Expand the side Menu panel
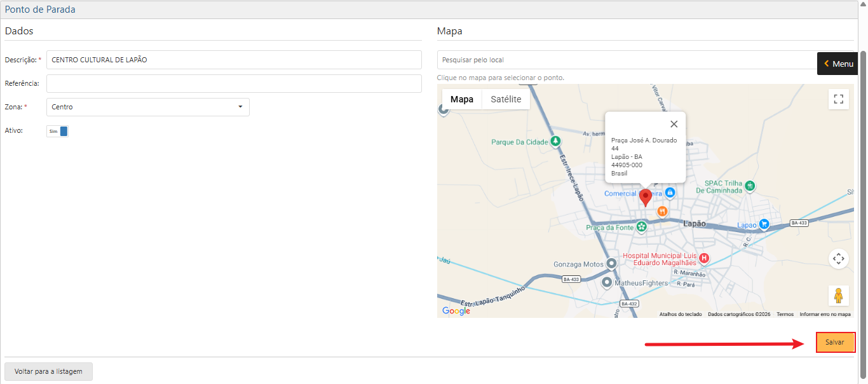The width and height of the screenshot is (868, 384). 838,64
